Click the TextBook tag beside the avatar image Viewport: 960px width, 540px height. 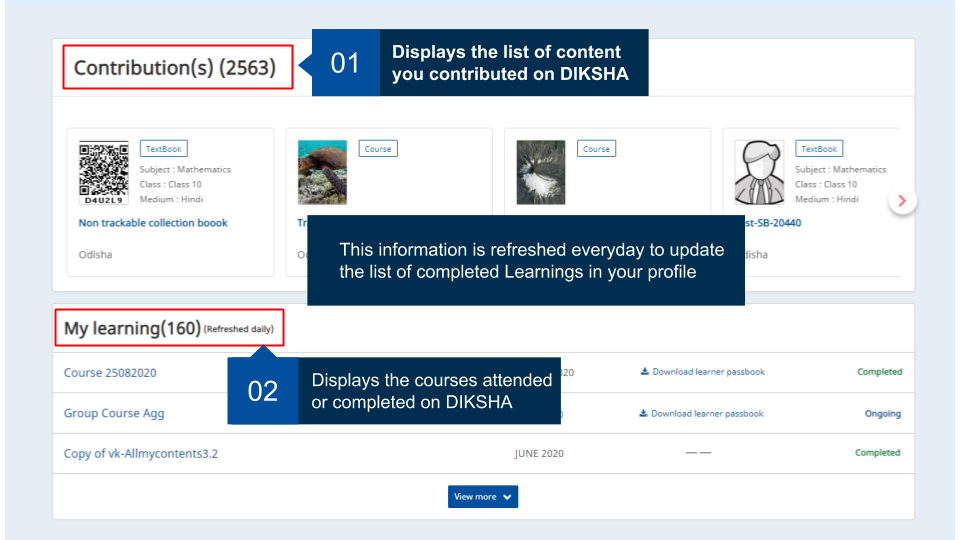coord(818,149)
